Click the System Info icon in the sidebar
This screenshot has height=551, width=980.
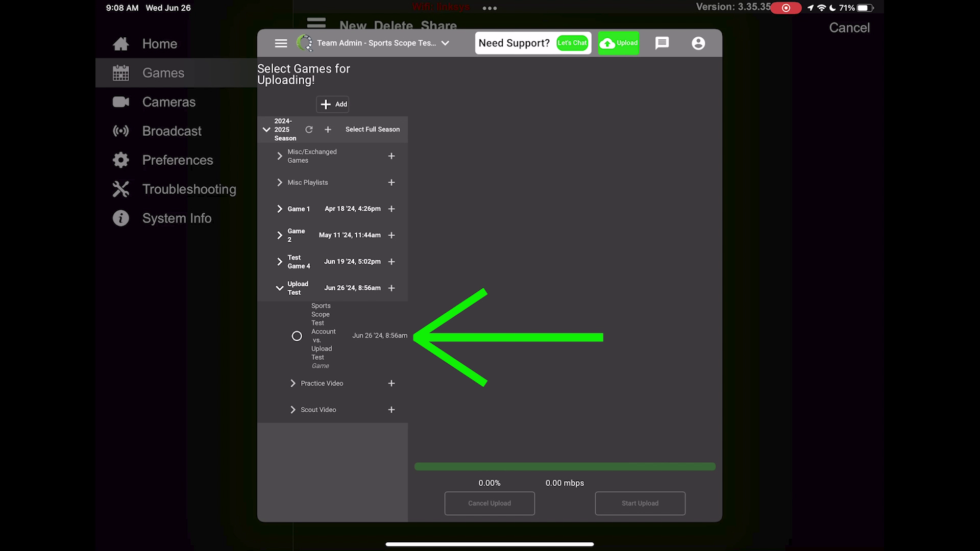tap(121, 218)
